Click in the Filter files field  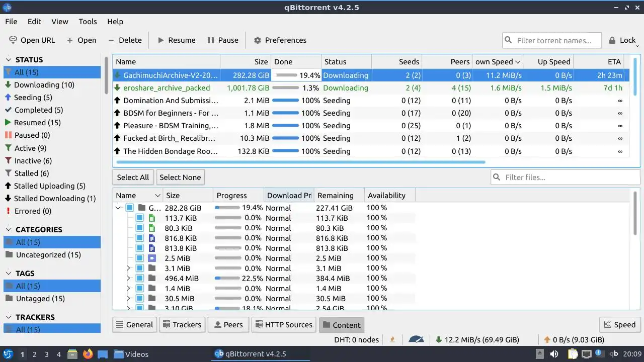tap(566, 177)
